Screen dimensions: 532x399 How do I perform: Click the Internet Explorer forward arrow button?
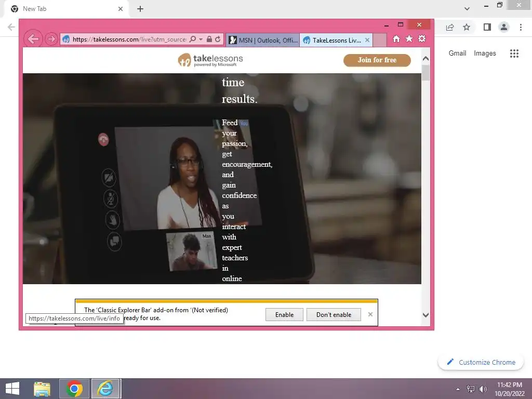click(x=51, y=39)
